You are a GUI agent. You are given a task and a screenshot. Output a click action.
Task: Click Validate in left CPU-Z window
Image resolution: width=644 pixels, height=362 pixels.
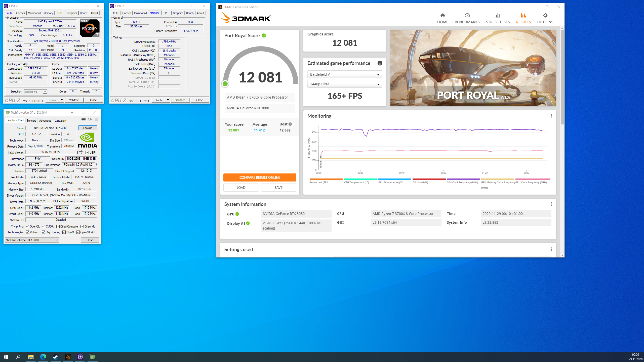(x=74, y=100)
